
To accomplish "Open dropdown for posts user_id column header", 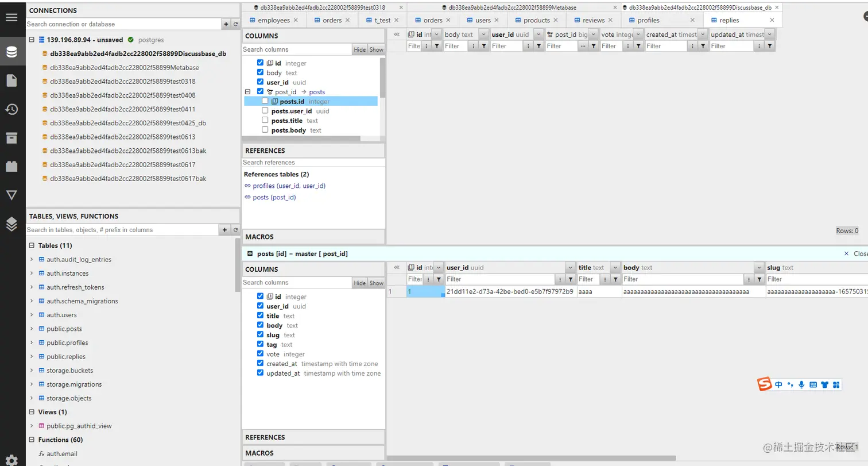I will 570,268.
